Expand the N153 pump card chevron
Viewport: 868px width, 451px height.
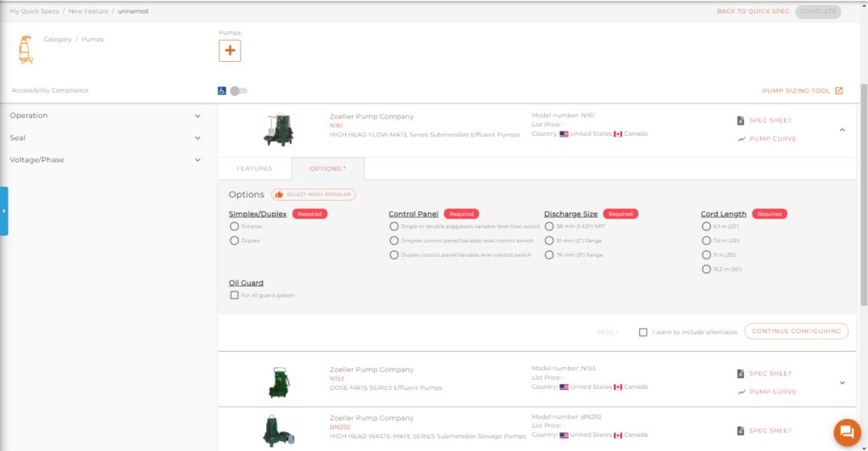[x=842, y=383]
